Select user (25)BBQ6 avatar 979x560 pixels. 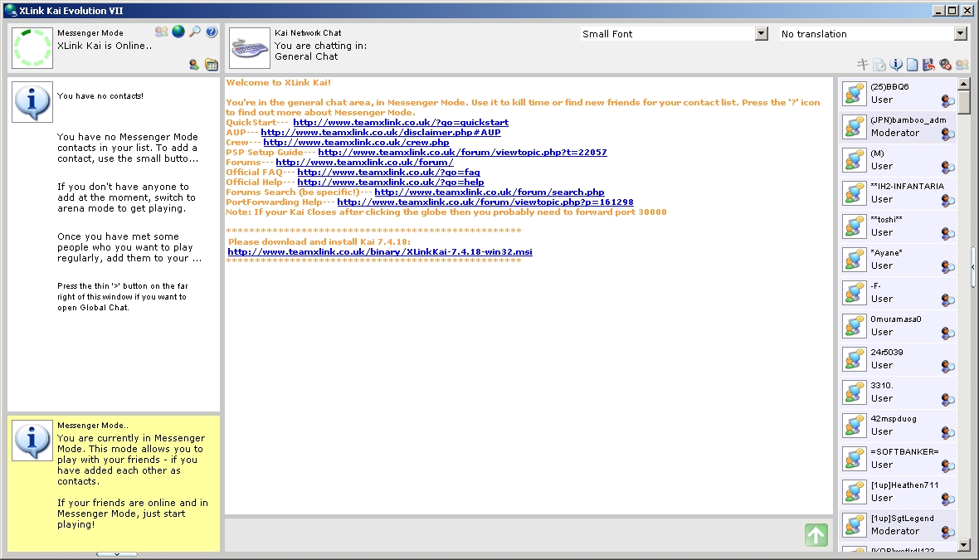[x=854, y=94]
